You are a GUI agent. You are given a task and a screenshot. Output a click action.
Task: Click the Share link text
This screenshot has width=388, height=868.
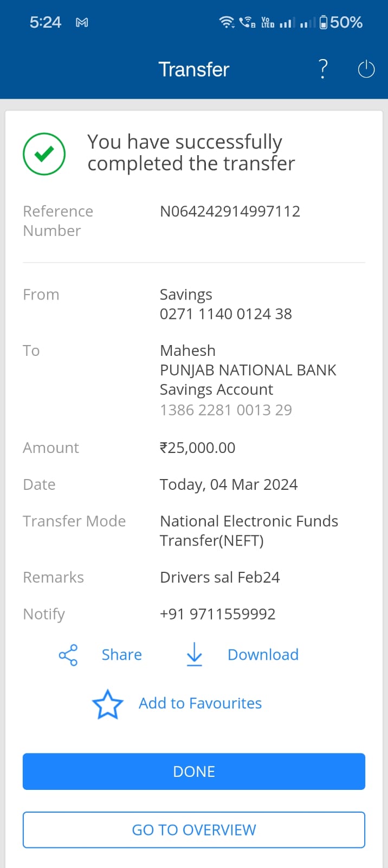pyautogui.click(x=122, y=655)
